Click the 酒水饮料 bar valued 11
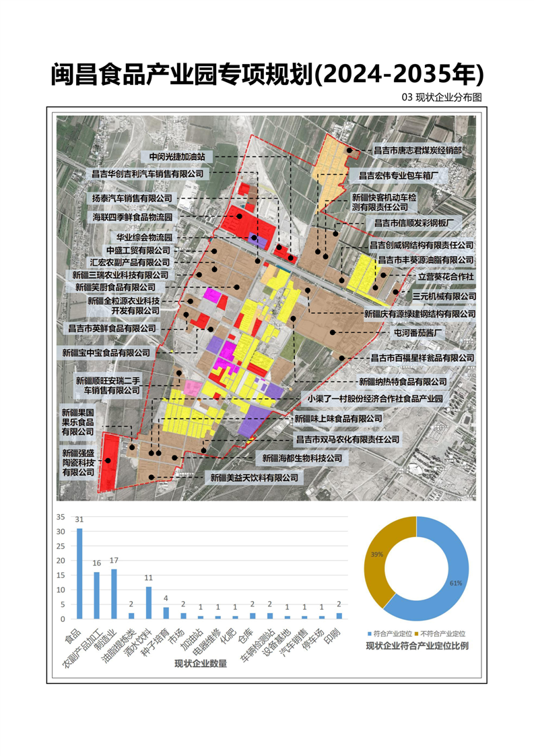 149,602
